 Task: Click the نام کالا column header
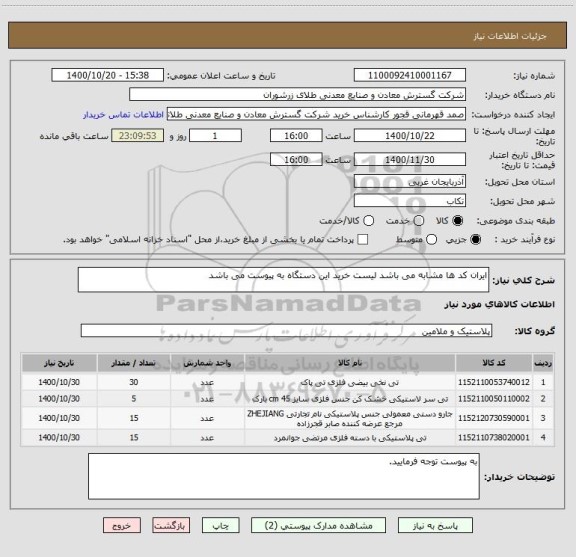350,363
